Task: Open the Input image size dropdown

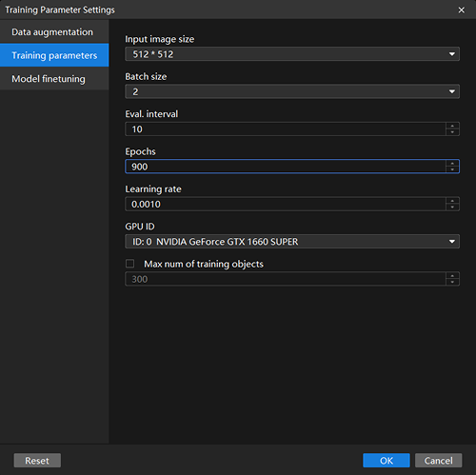Action: point(292,54)
